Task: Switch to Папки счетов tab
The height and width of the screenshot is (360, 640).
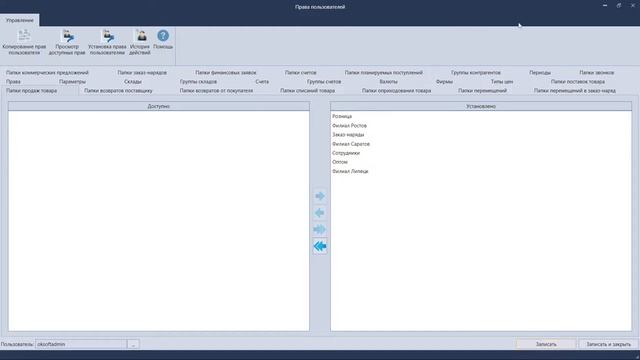Action: (x=300, y=73)
